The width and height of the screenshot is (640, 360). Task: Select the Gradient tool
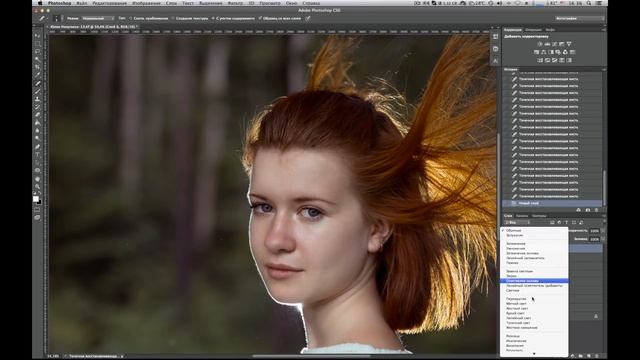(37, 123)
